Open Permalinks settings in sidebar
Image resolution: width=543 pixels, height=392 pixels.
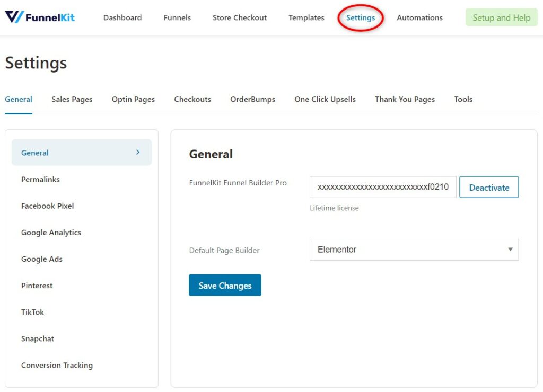(x=40, y=179)
